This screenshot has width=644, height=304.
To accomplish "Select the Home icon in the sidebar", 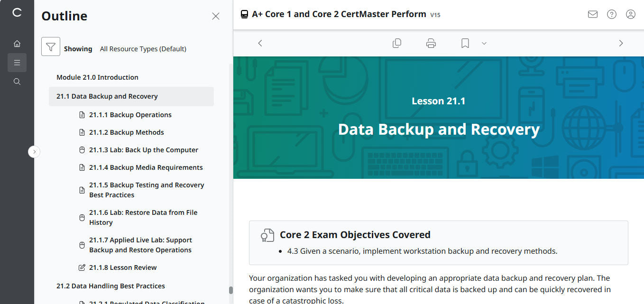I will [17, 43].
